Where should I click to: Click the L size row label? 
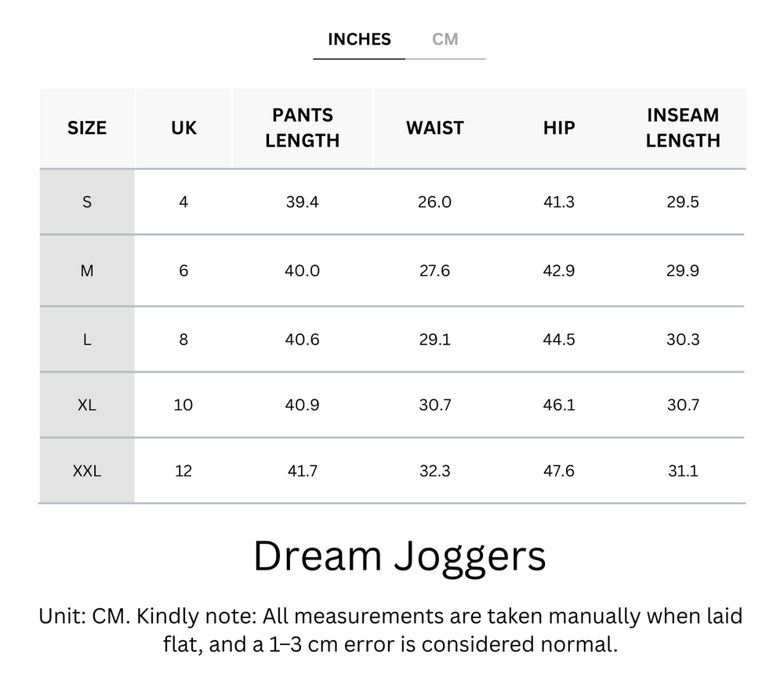86,338
